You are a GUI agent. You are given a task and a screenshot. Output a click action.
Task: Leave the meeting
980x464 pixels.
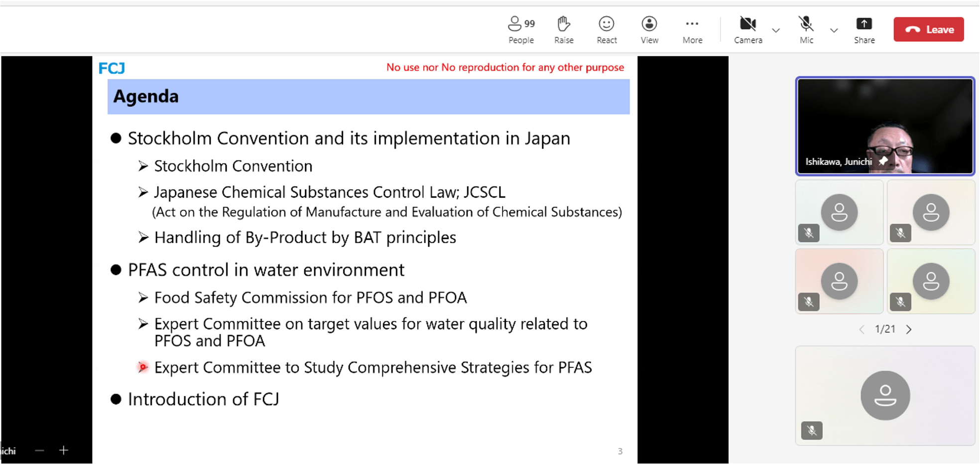[929, 29]
